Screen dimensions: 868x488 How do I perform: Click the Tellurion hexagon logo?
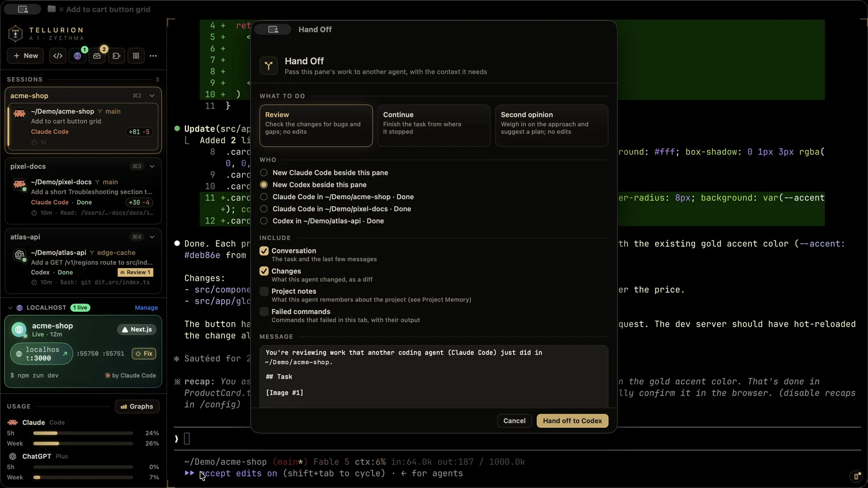[16, 34]
